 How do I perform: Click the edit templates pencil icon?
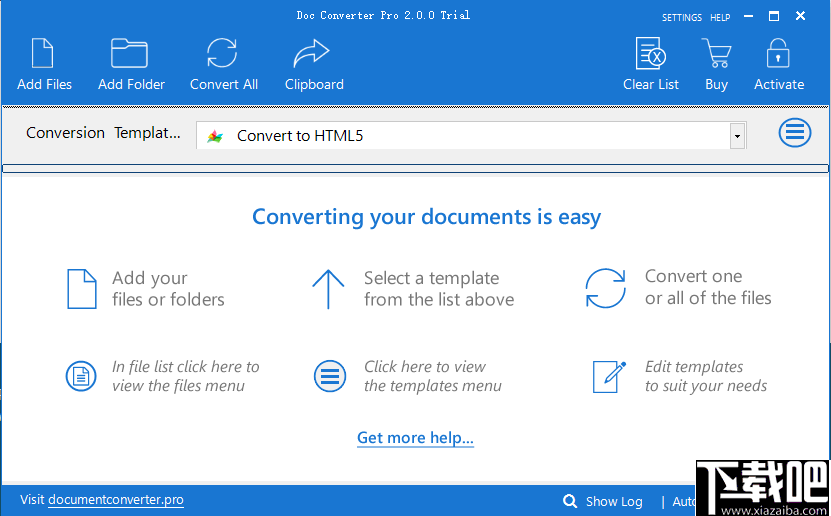pos(609,377)
